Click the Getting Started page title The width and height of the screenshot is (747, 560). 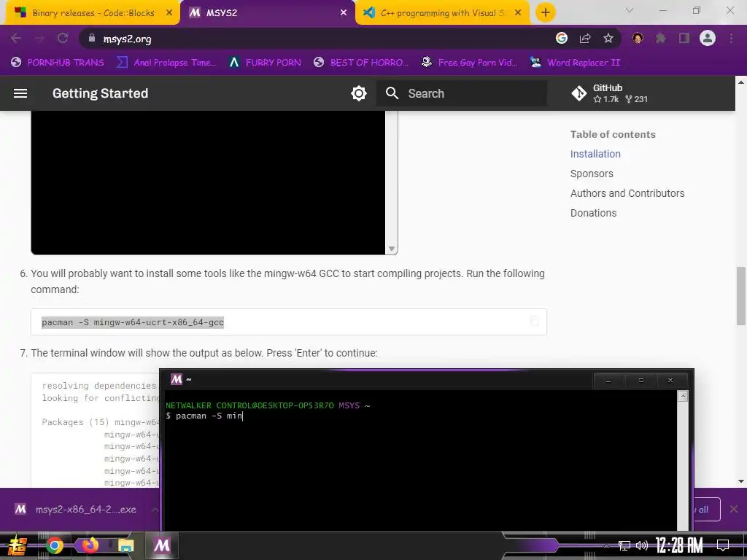(100, 93)
